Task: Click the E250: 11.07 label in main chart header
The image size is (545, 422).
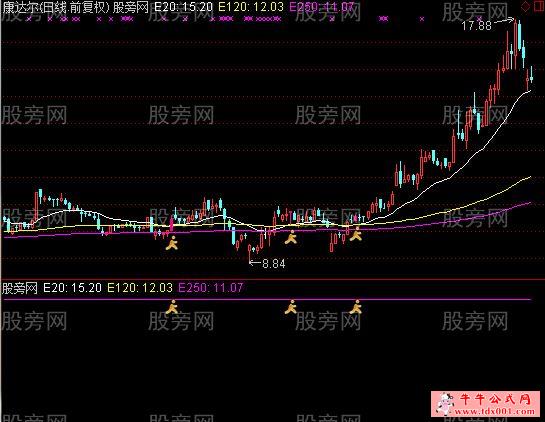Action: [x=322, y=7]
